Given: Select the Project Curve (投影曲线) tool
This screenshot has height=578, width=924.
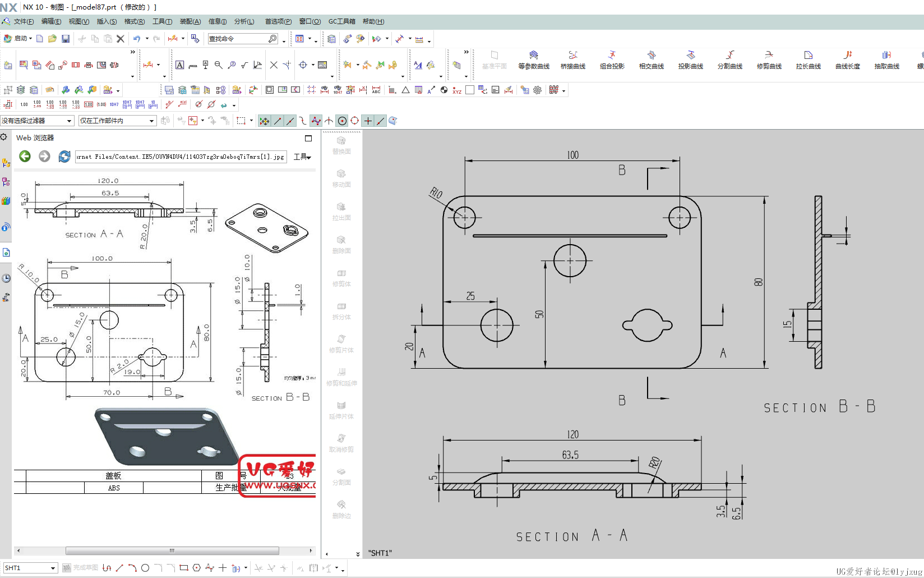Looking at the screenshot, I should (x=691, y=60).
